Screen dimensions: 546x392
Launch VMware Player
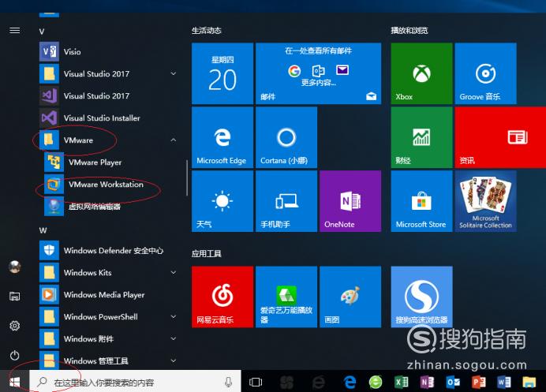point(110,162)
